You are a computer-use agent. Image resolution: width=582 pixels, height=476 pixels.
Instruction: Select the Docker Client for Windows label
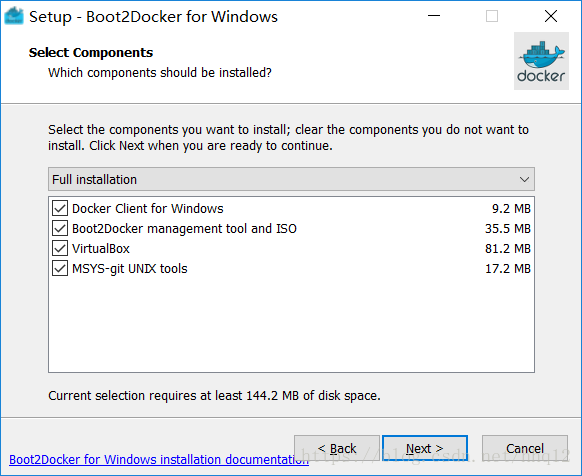[148, 208]
